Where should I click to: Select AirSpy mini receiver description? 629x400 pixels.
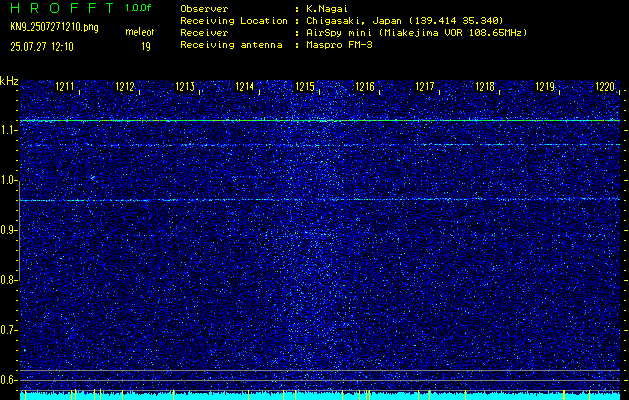click(x=416, y=33)
